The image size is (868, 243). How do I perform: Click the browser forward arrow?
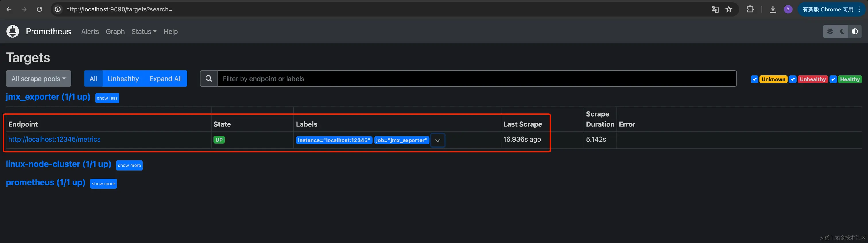coord(24,9)
